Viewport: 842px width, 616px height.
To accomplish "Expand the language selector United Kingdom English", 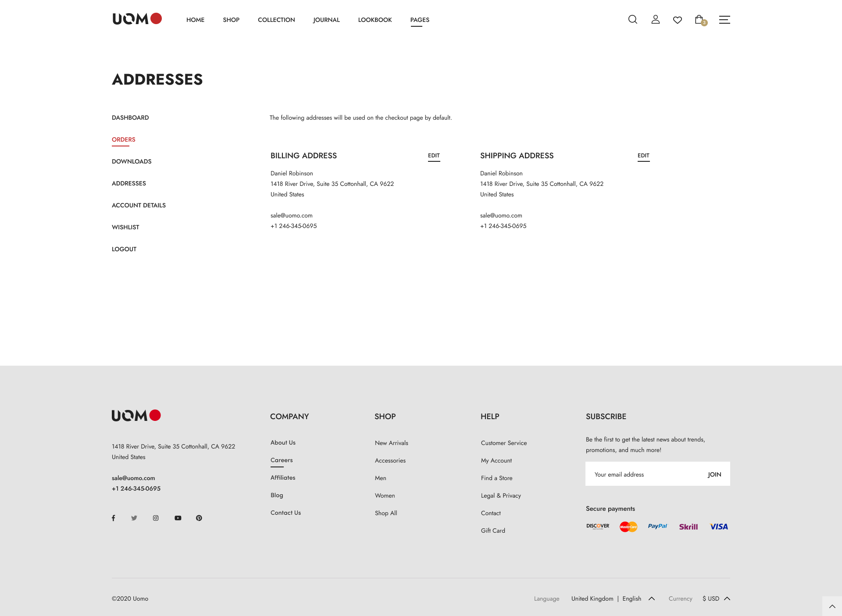I will tap(613, 598).
